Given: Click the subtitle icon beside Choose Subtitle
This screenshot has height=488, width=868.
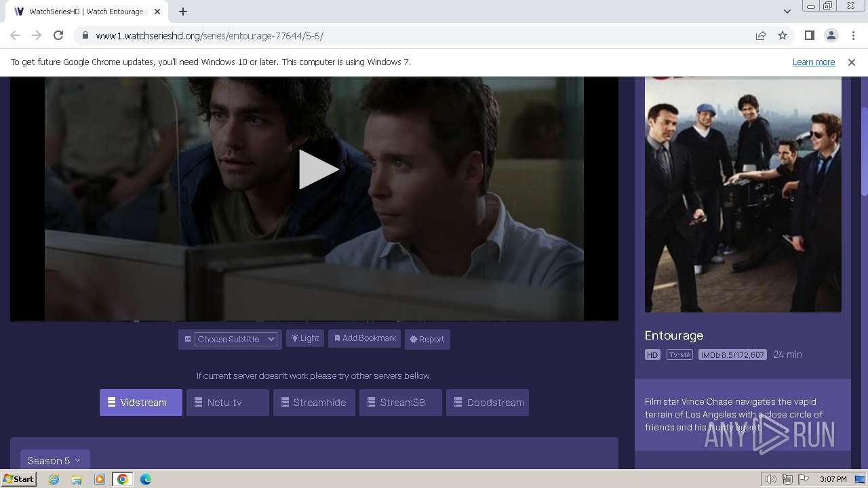Looking at the screenshot, I should 188,339.
